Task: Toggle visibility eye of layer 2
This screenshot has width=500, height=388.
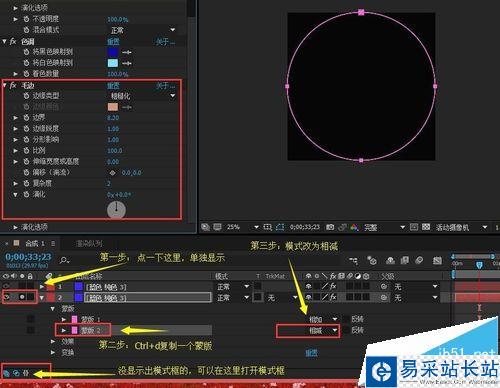Action: 6,297
